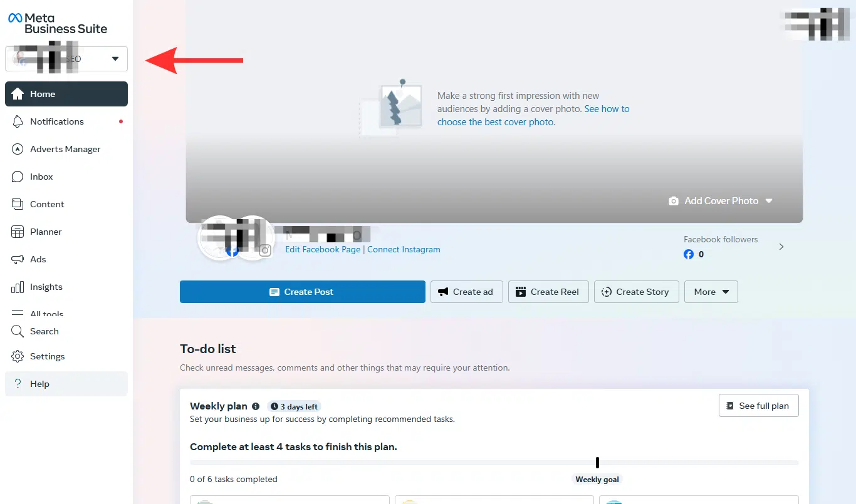
Task: Click the weekly plan progress bar
Action: click(494, 463)
